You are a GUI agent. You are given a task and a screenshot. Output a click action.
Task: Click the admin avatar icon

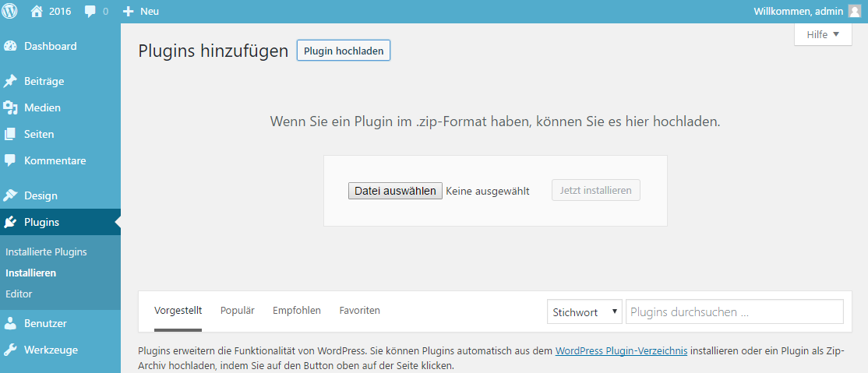point(855,12)
